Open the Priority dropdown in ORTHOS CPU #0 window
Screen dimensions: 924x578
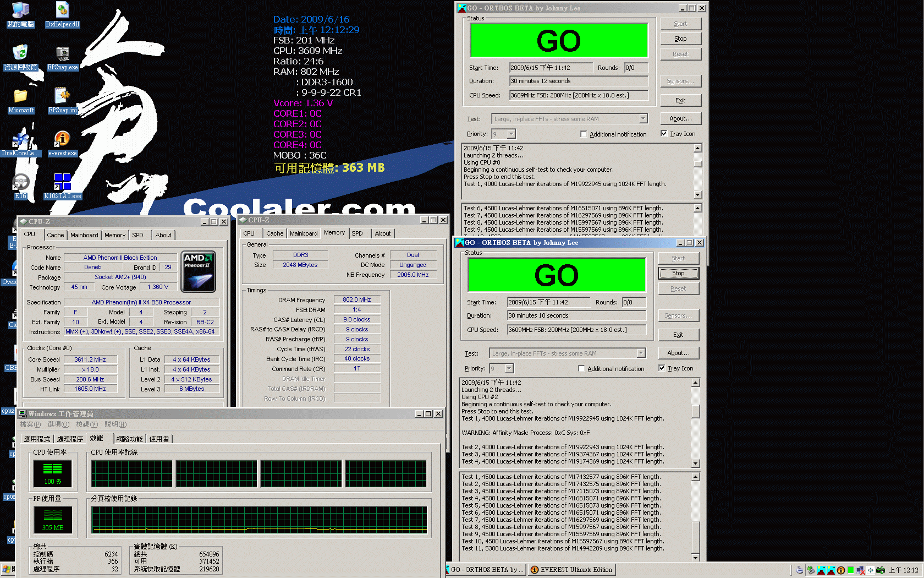coord(511,134)
